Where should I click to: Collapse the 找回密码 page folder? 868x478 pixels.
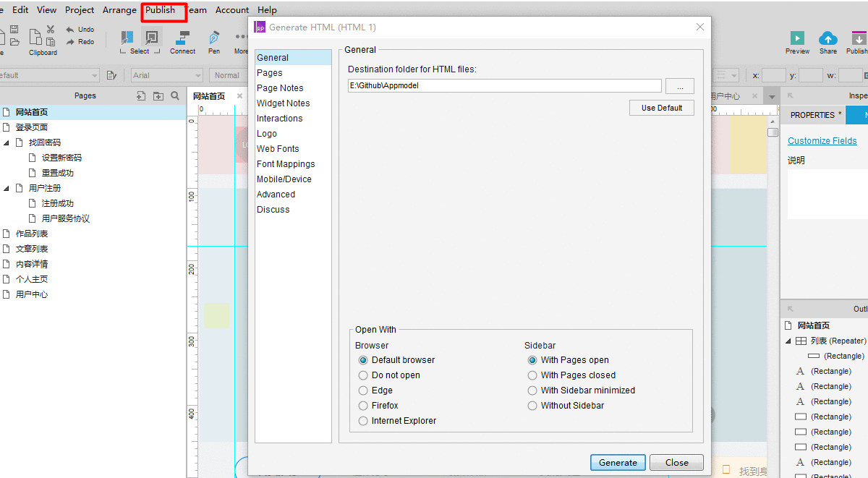click(x=7, y=142)
